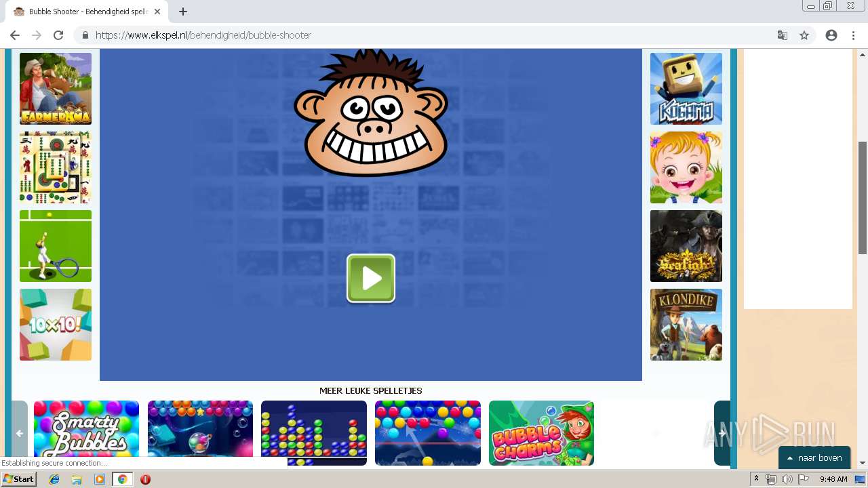This screenshot has height=488, width=868.
Task: Open the Mahjong tiles game thumbnail
Action: (x=56, y=167)
